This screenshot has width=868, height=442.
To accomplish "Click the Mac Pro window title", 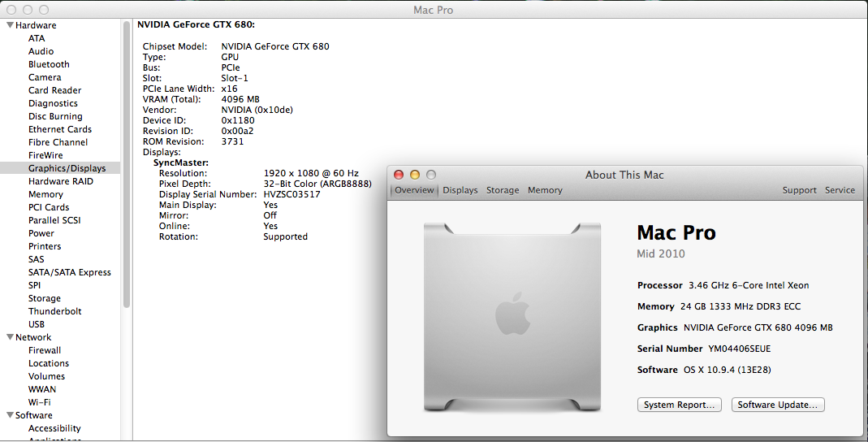I will click(x=434, y=10).
